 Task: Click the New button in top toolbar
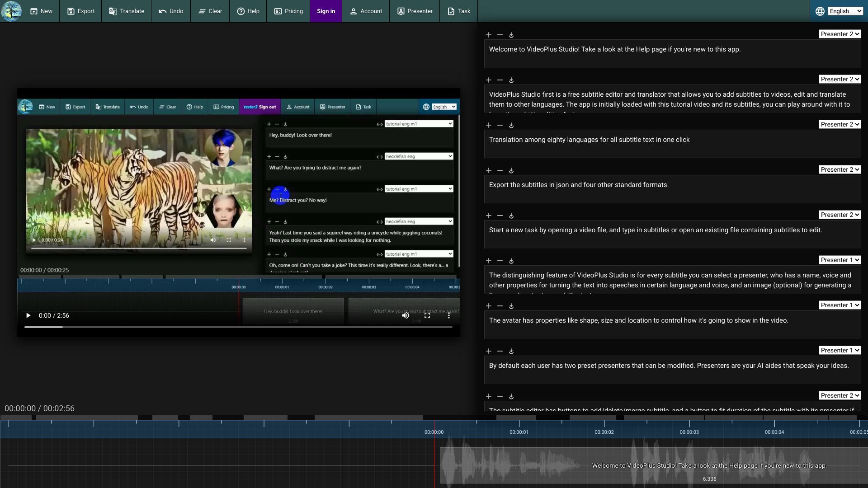[41, 11]
